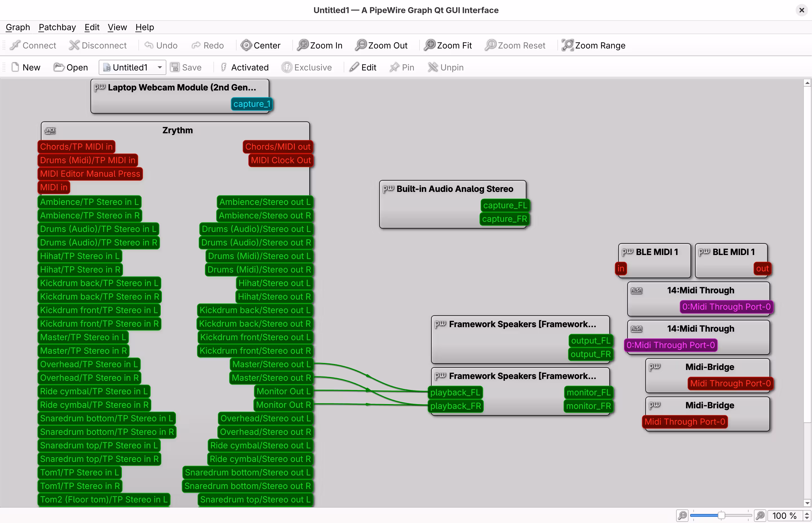Open the View menu
Screen dimensions: 812x523
point(117,27)
